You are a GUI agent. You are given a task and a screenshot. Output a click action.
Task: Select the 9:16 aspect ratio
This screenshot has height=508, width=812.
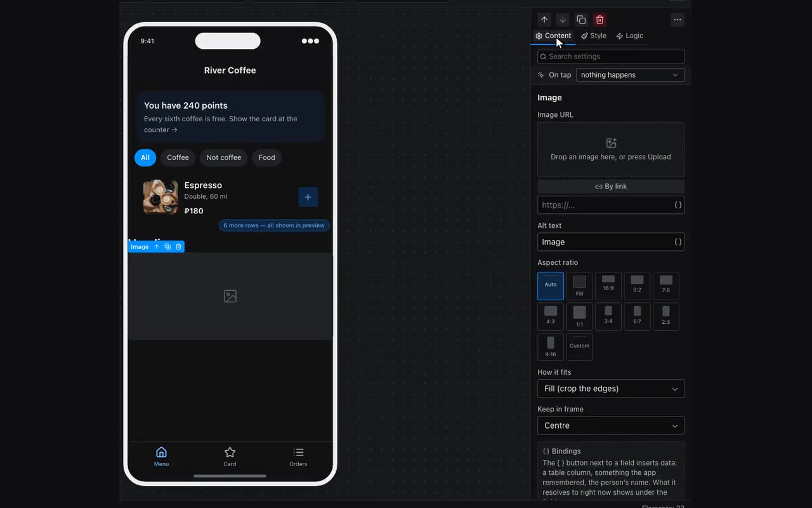point(551,347)
